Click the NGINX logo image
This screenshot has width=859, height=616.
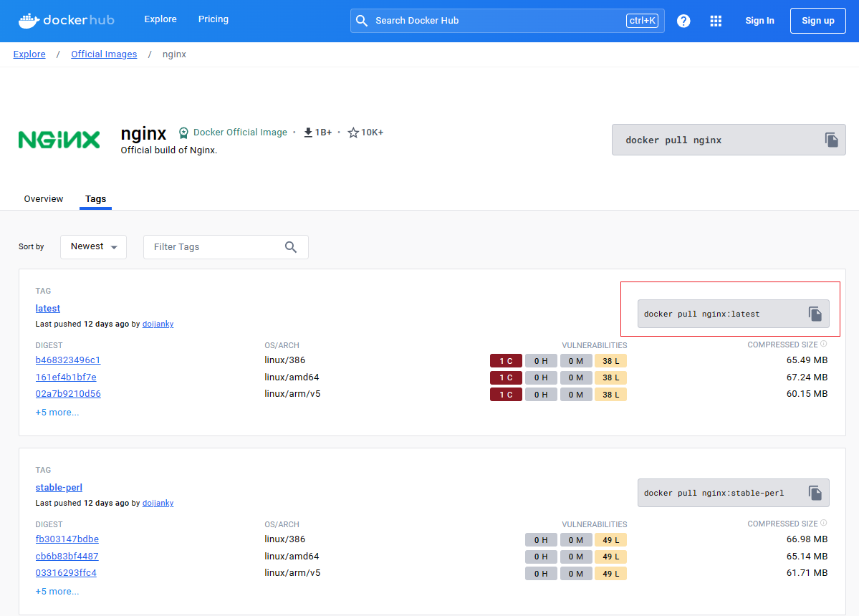click(59, 140)
